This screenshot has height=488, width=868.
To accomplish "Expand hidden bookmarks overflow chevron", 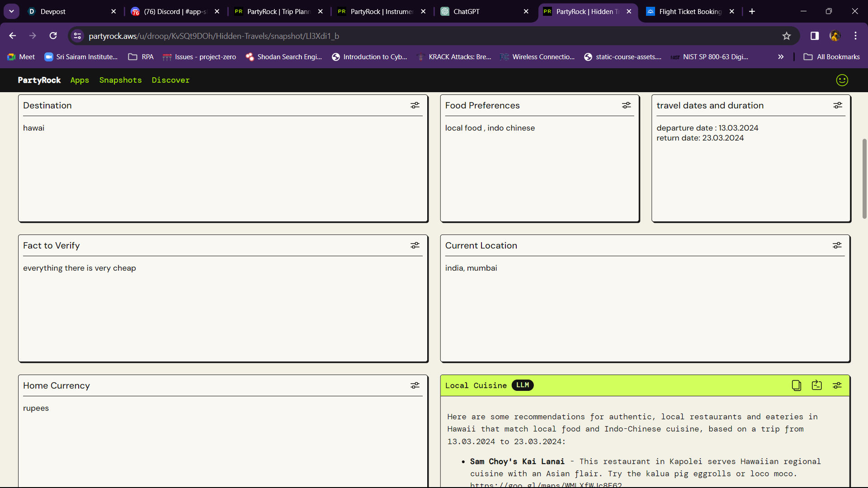I will [781, 57].
